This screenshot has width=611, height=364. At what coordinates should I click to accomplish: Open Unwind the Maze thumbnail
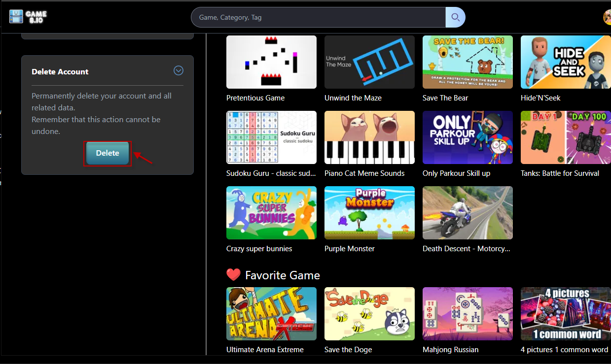click(x=369, y=62)
